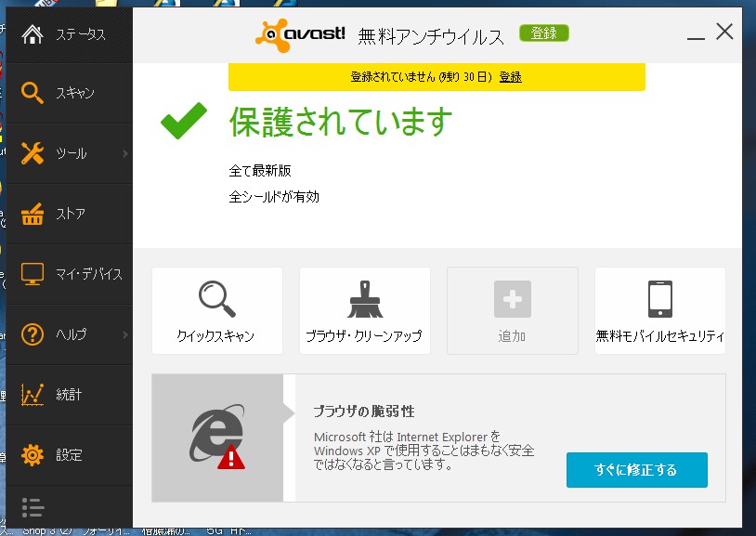Open the ヘルプ question mark icon
The image size is (756, 536).
tap(33, 334)
